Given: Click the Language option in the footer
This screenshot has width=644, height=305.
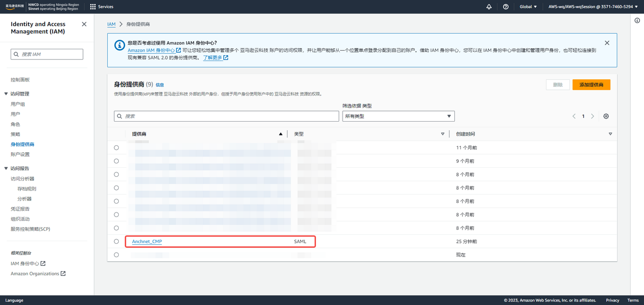Looking at the screenshot, I should click(x=14, y=300).
